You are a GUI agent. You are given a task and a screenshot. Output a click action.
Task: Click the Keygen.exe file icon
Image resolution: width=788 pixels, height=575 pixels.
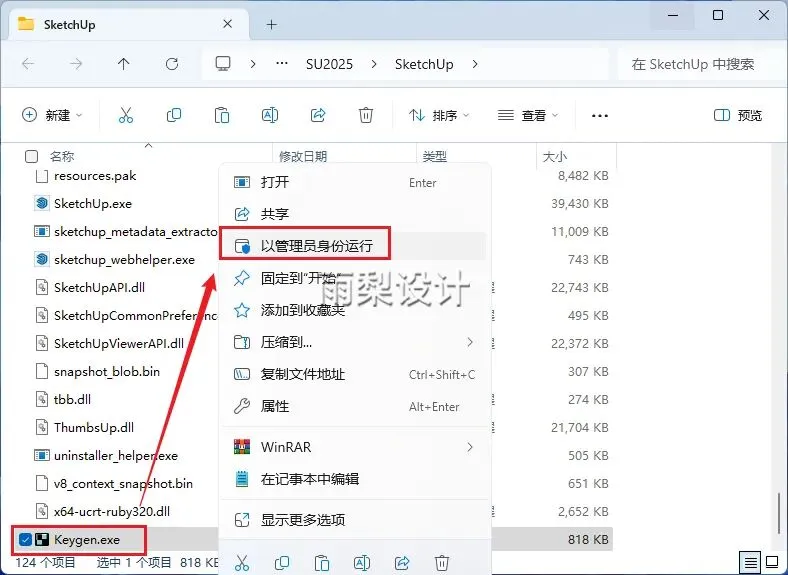42,540
